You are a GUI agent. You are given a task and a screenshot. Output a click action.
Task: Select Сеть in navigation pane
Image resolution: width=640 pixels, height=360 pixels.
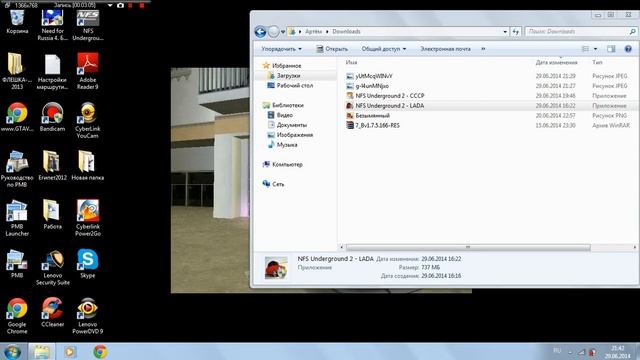pos(273,184)
